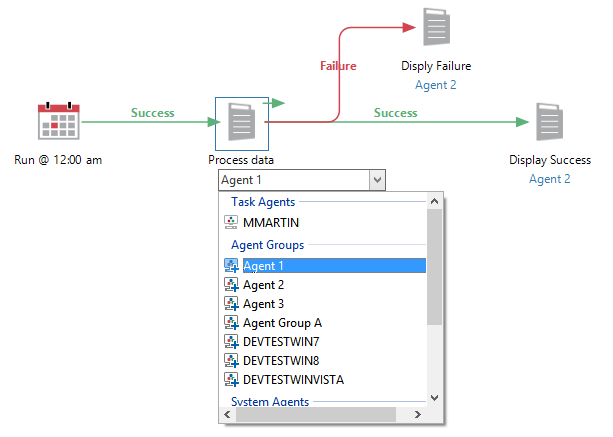
Task: Click the DEVTESTWINVISTA agent group icon
Action: point(231,379)
